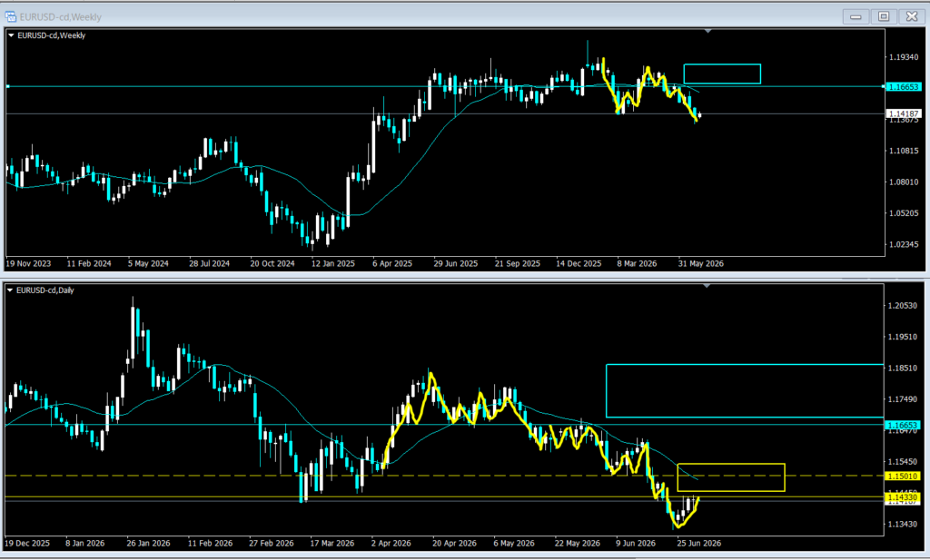Click the 1.10815 level on the Weekly price scale
930x560 pixels.
tap(904, 151)
